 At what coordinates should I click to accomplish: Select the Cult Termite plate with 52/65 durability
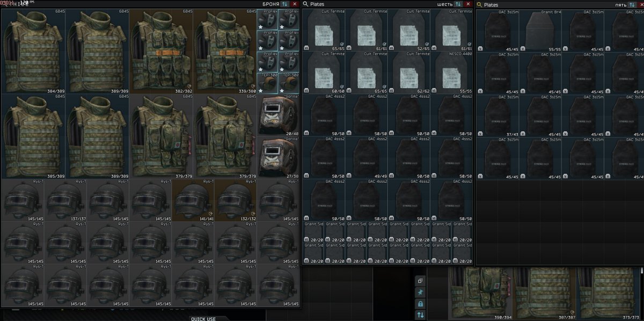[x=409, y=30]
